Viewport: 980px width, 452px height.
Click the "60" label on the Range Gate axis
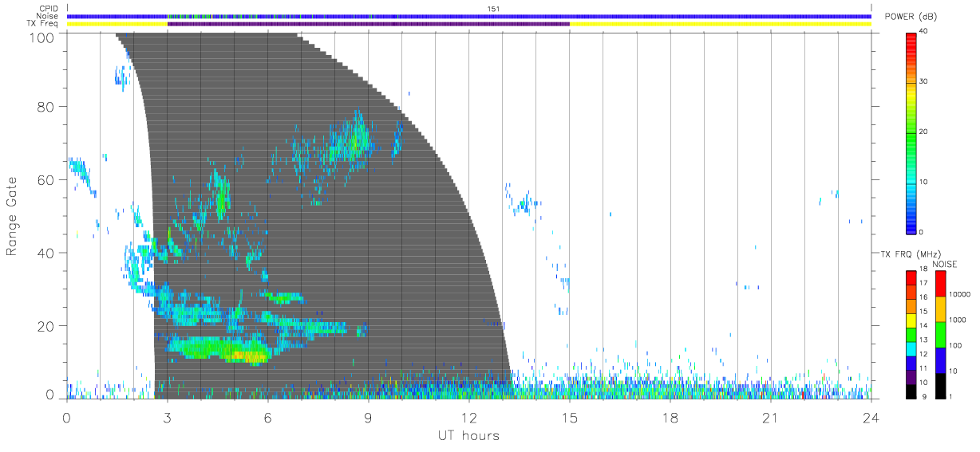[x=47, y=179]
